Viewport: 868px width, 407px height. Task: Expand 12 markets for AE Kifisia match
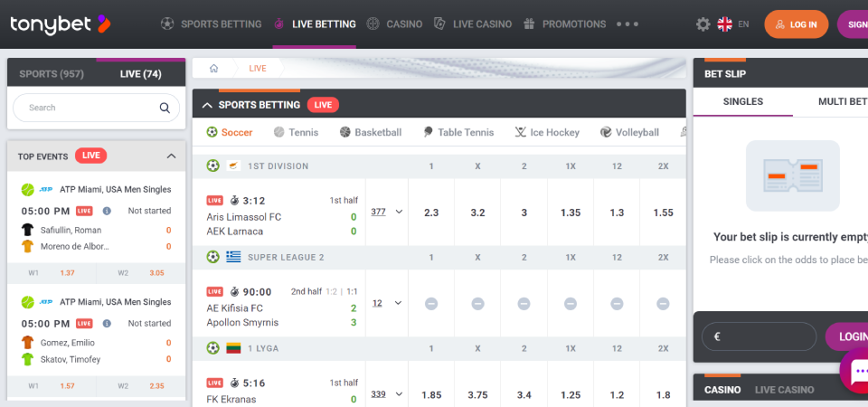(386, 303)
